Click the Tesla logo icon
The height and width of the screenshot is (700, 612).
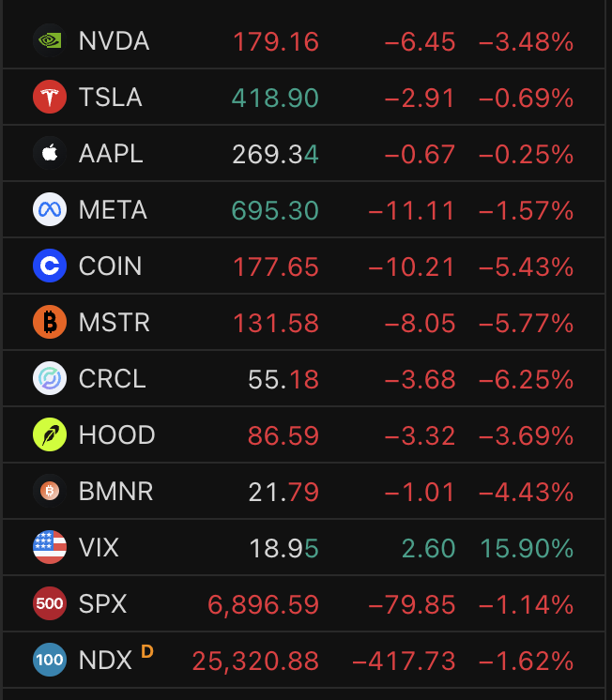pyautogui.click(x=49, y=98)
